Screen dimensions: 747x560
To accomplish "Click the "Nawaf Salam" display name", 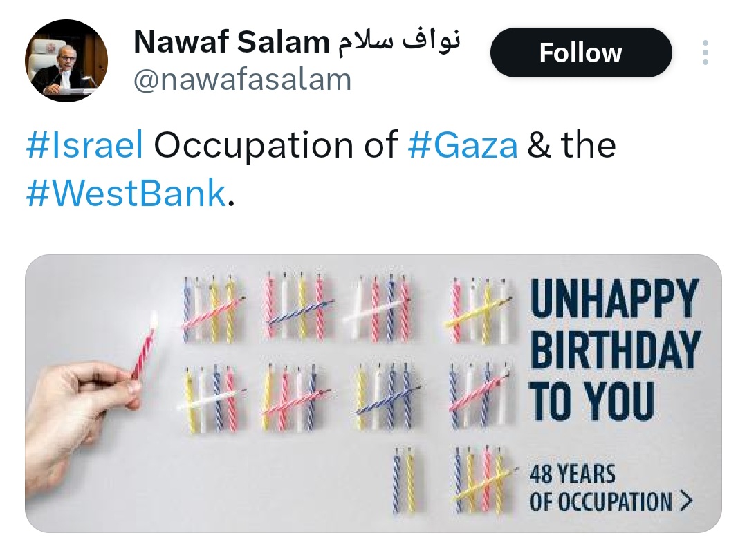I will [231, 43].
